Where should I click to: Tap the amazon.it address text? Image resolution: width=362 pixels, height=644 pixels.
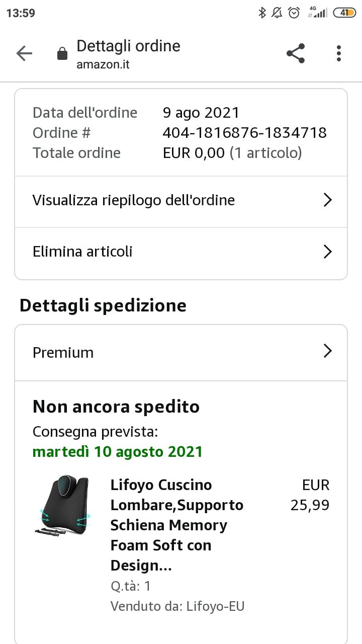pyautogui.click(x=103, y=65)
